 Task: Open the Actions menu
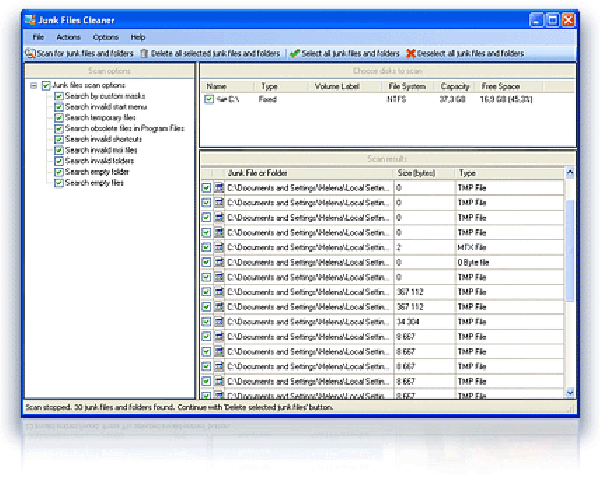coord(68,37)
